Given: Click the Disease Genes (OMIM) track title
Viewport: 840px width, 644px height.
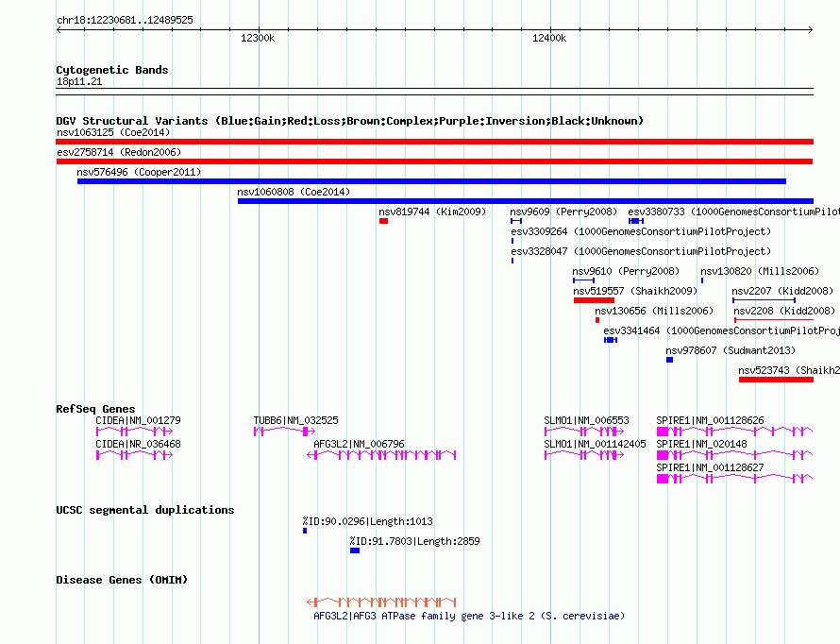Looking at the screenshot, I should click(x=122, y=580).
